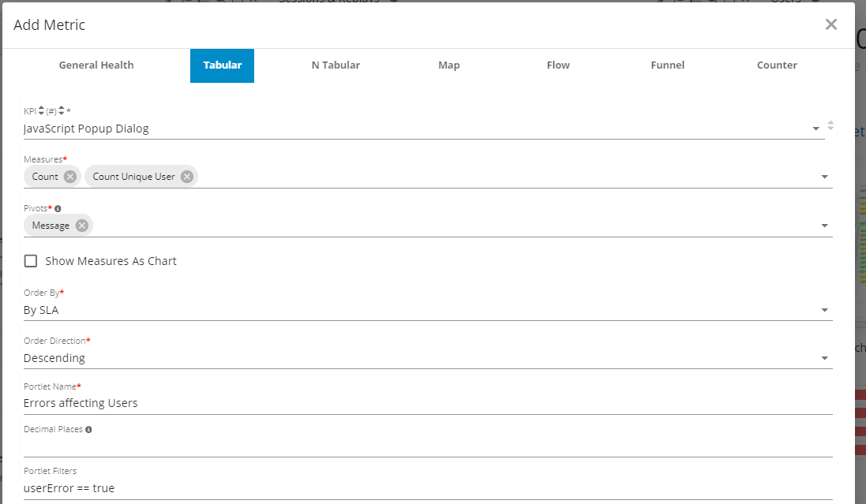Close the Add Metric dialog

(x=830, y=24)
